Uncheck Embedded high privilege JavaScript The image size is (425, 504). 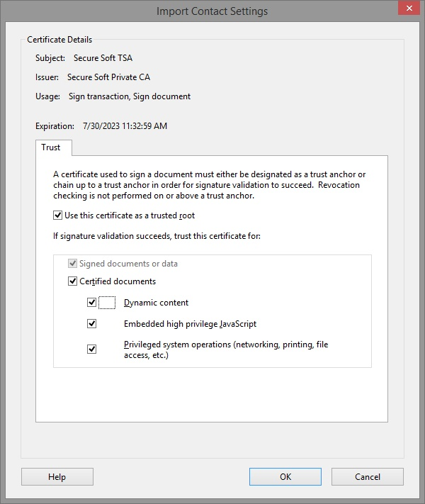(x=91, y=324)
